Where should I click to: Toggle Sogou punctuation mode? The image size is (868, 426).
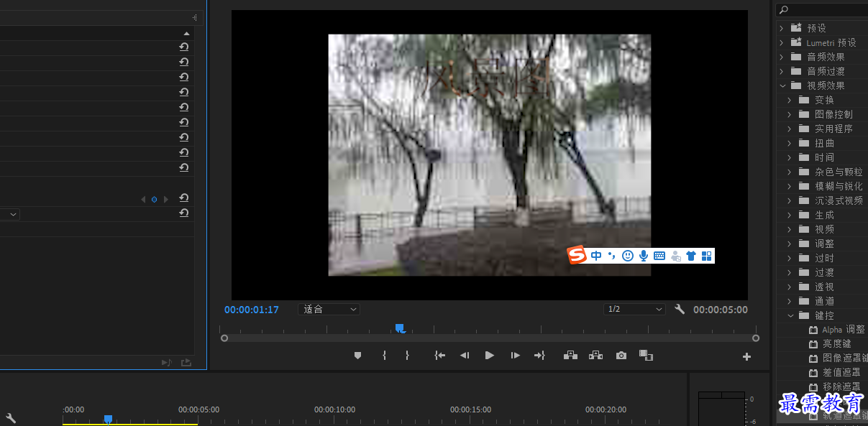click(612, 256)
